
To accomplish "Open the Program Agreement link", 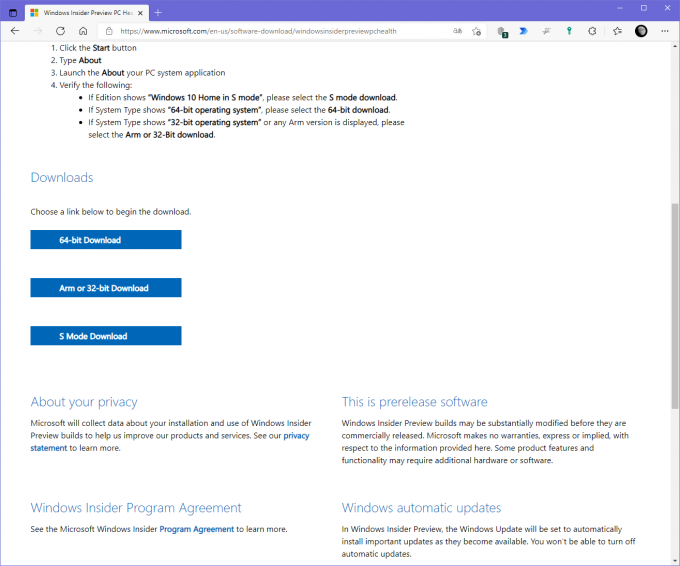I will (x=196, y=529).
